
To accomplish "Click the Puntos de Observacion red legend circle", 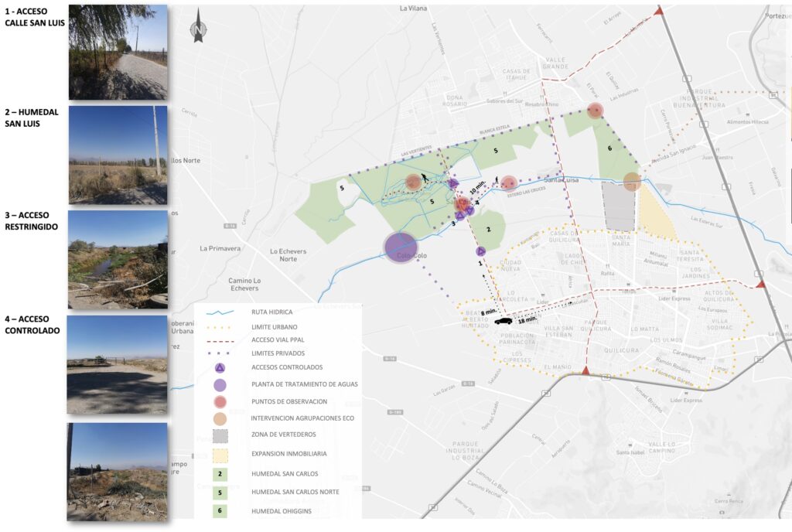I will (x=220, y=402).
